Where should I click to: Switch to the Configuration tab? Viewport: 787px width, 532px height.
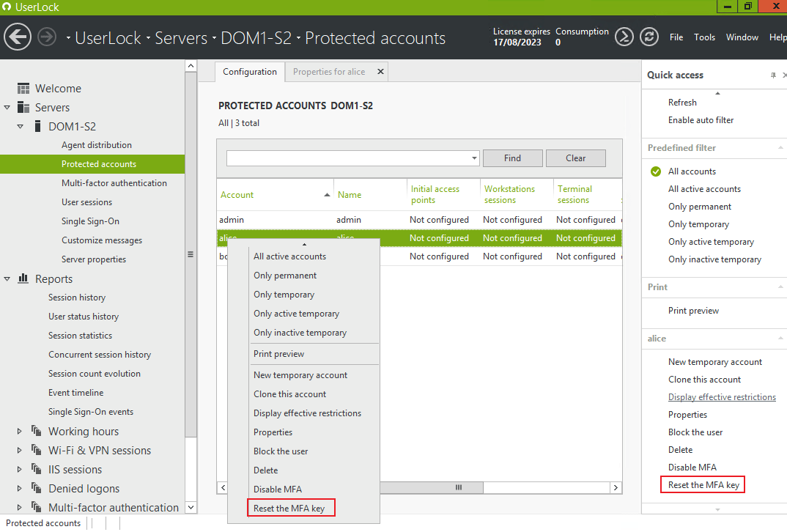(x=250, y=72)
